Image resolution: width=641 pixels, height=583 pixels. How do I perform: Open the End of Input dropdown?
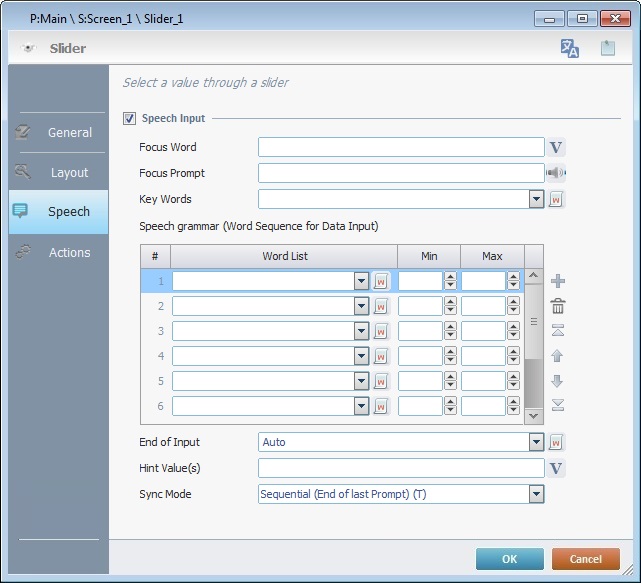point(536,442)
